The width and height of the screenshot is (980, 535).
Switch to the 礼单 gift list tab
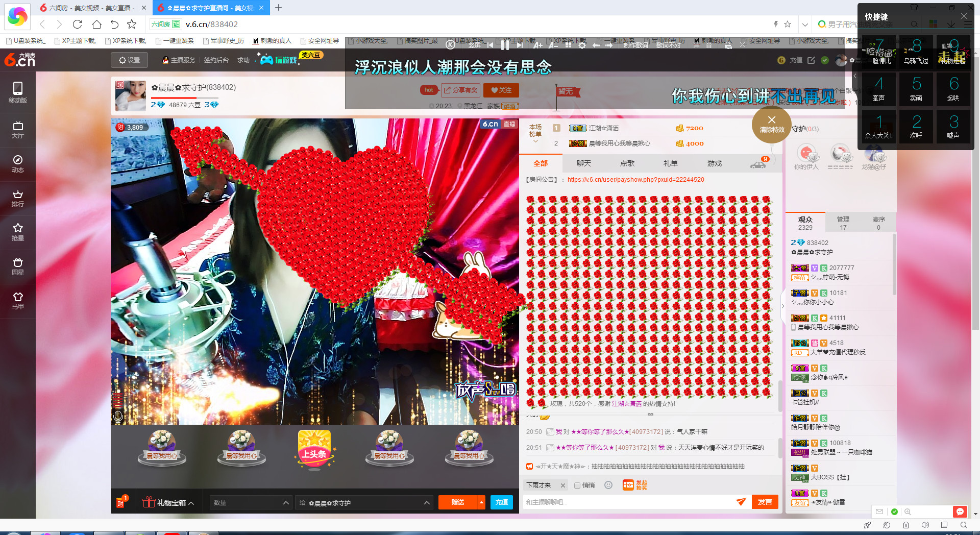[671, 163]
